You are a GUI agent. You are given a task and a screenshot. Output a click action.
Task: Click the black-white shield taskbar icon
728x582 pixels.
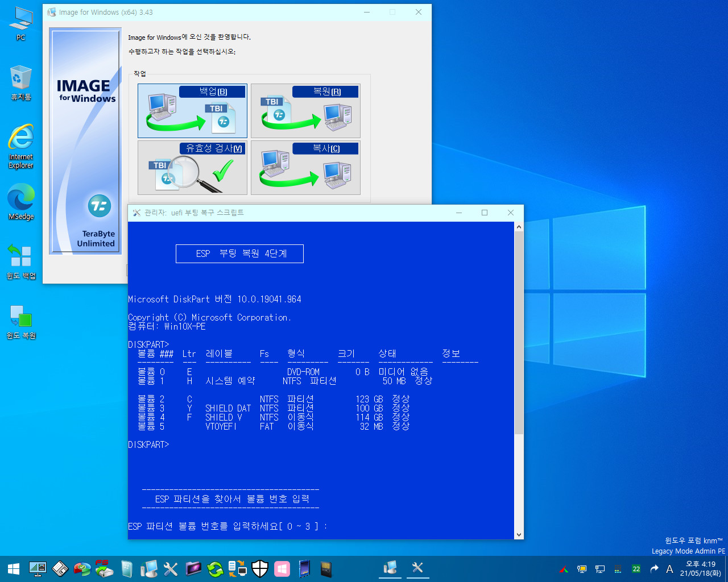(x=260, y=568)
